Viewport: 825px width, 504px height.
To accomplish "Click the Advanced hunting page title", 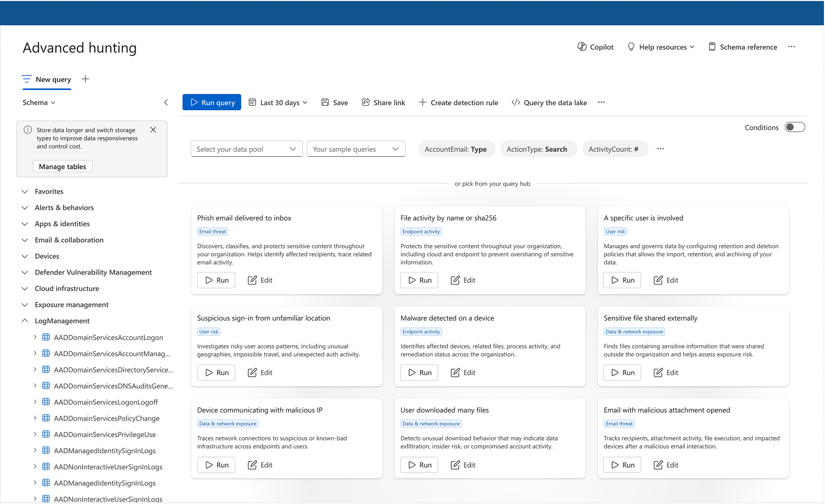I will pyautogui.click(x=80, y=48).
